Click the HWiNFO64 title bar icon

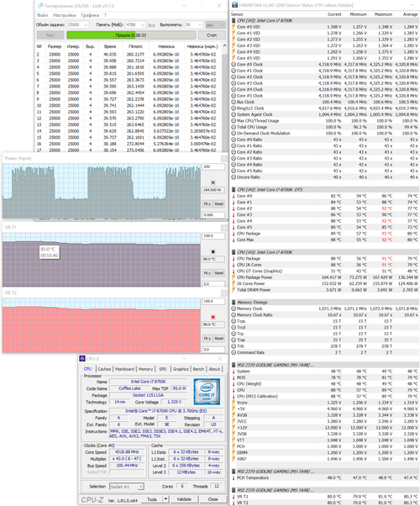[235, 5]
